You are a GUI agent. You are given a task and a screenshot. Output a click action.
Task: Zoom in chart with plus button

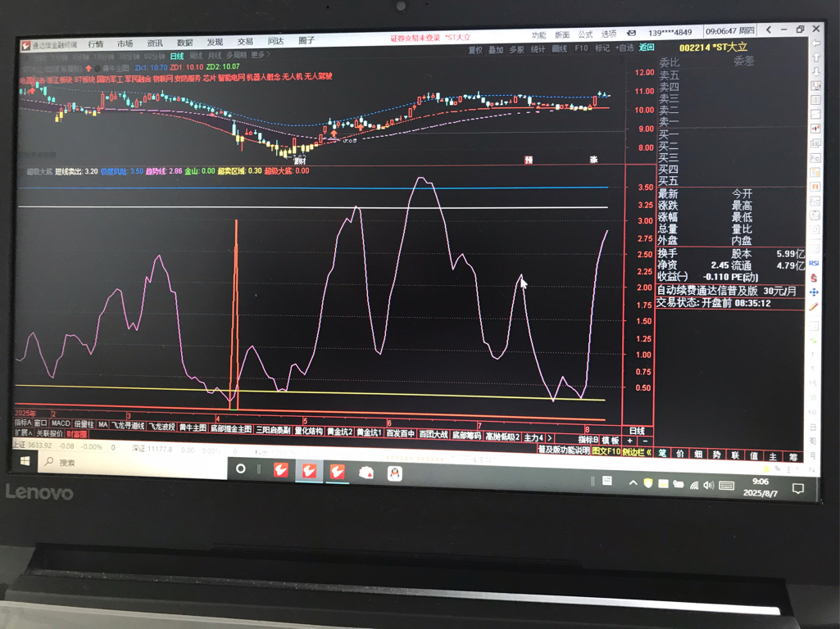[x=630, y=441]
